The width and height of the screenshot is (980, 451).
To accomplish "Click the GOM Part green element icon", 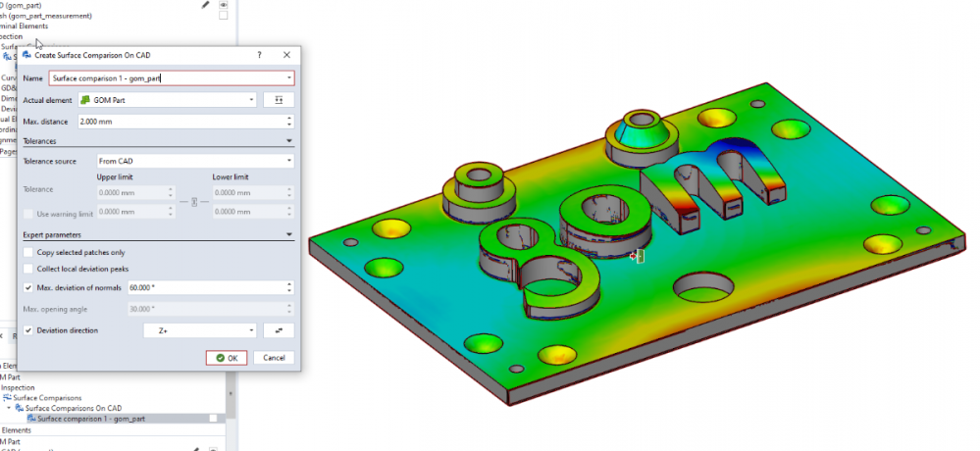I will pyautogui.click(x=86, y=100).
